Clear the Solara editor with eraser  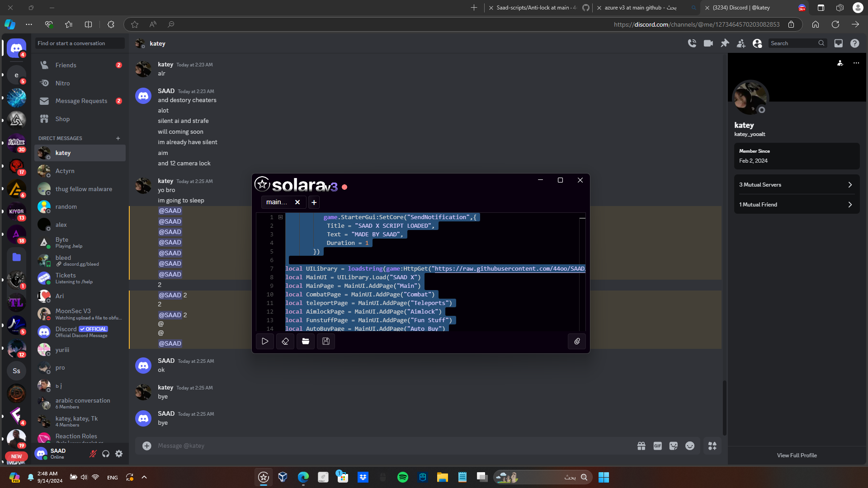pyautogui.click(x=285, y=342)
